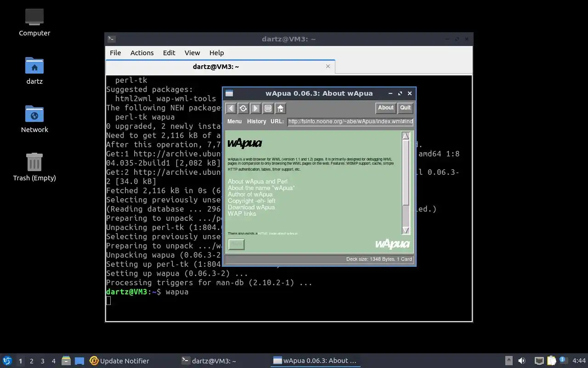Image resolution: width=588 pixels, height=368 pixels.
Task: Open the History dropdown in wApua
Action: tap(256, 121)
